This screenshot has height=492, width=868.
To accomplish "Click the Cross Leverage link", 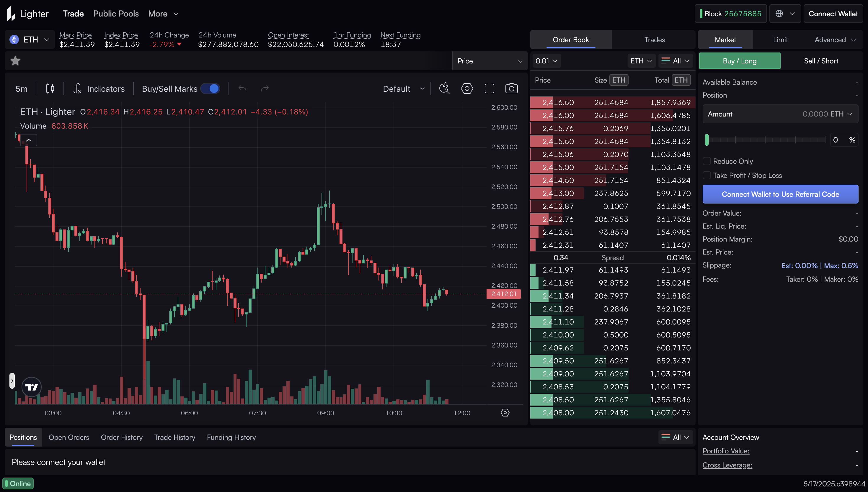I will pyautogui.click(x=727, y=465).
